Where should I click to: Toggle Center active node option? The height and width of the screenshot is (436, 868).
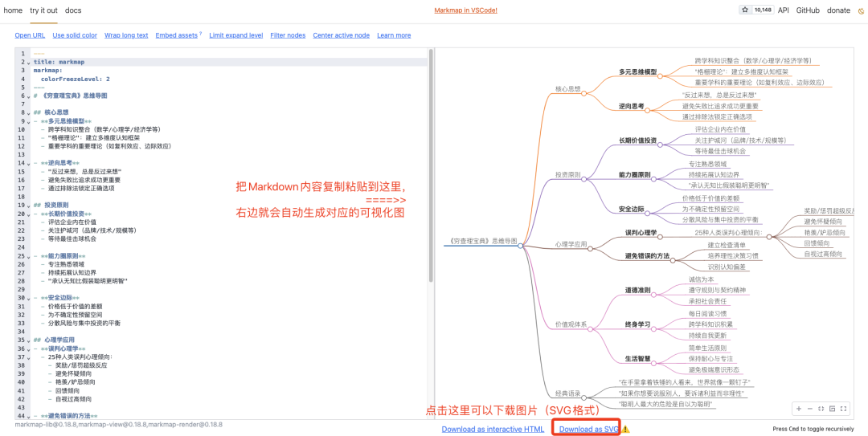coord(341,35)
